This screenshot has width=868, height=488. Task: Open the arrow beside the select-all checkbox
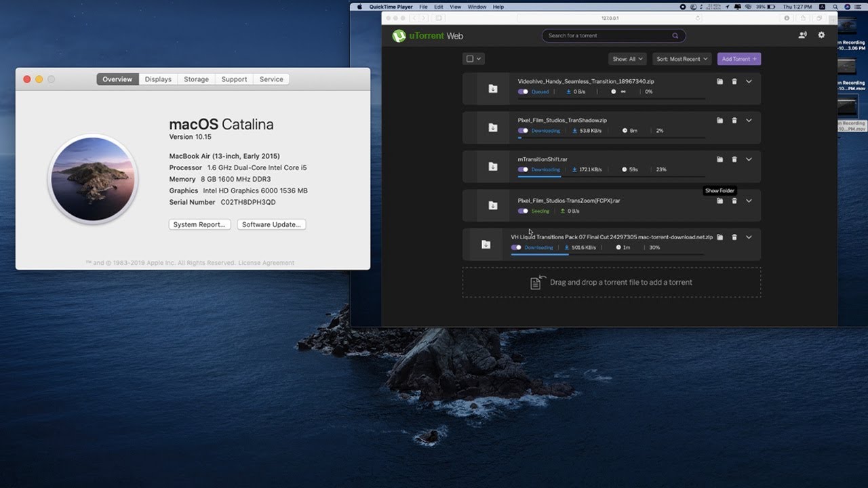[x=479, y=59]
